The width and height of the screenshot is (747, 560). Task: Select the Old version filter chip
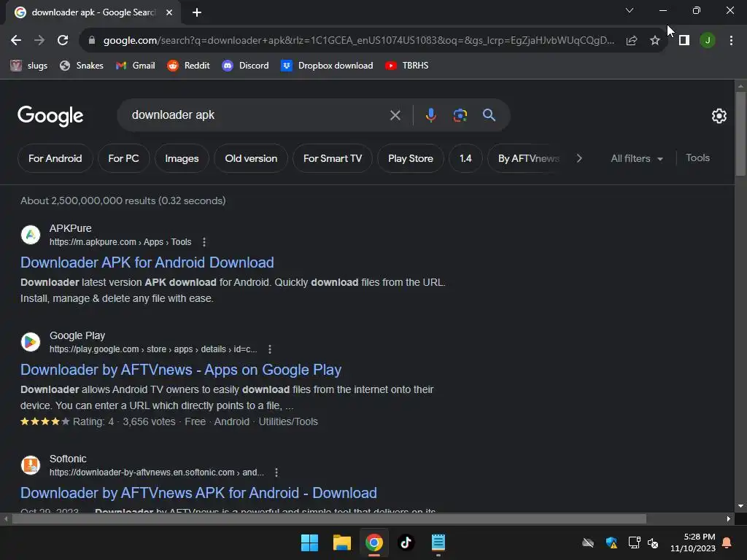point(251,158)
